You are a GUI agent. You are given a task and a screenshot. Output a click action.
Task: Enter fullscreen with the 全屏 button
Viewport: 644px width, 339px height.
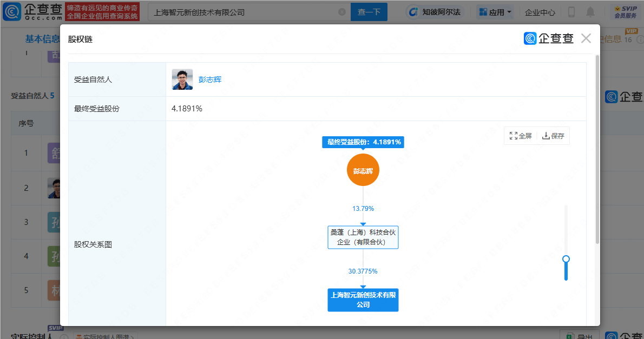point(521,136)
